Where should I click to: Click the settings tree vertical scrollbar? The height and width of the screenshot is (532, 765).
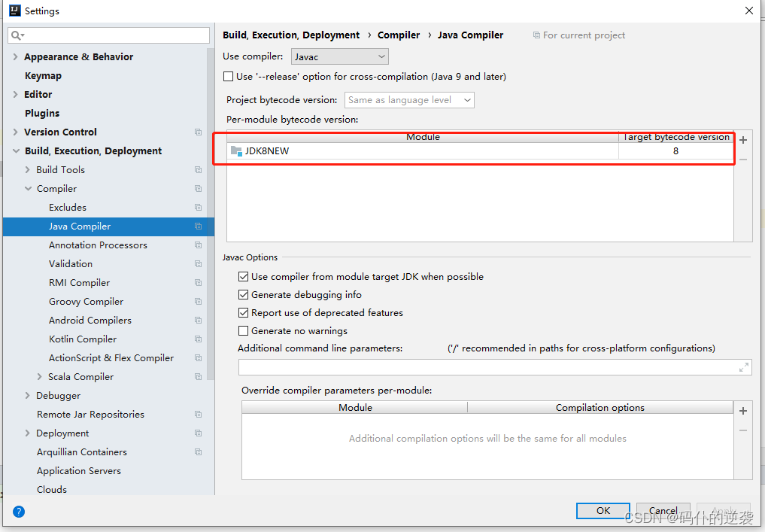click(x=211, y=214)
